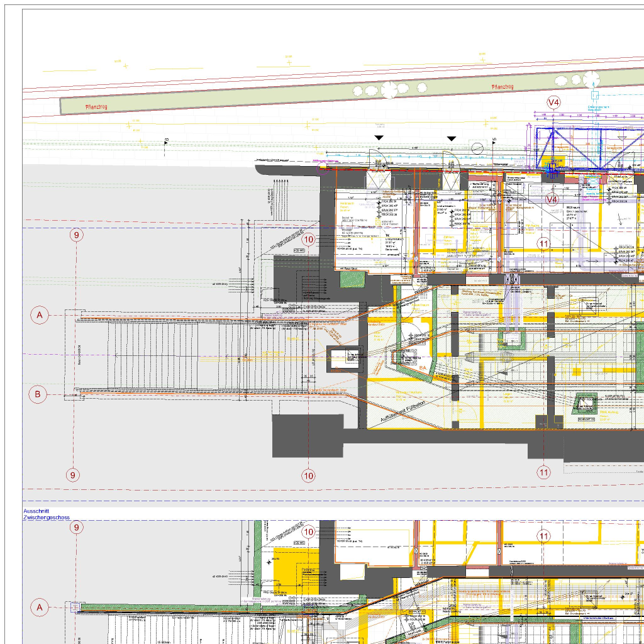Select axis bubble A in the upper plan
This screenshot has height=644, width=644.
pyautogui.click(x=40, y=316)
